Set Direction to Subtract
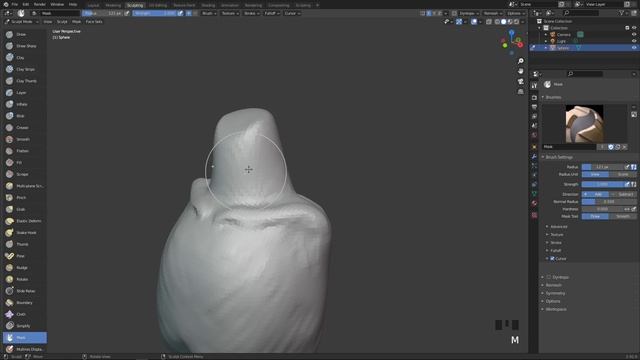Image resolution: width=640 pixels, height=360 pixels. coord(623,194)
